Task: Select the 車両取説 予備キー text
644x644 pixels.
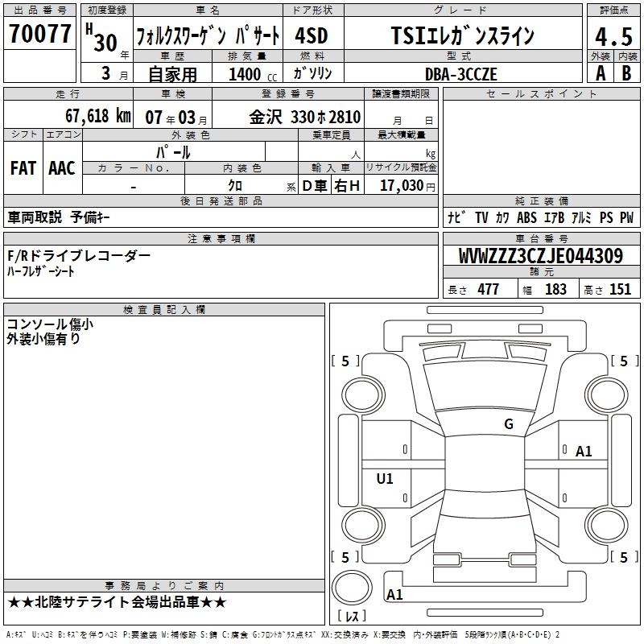Action: tap(59, 217)
